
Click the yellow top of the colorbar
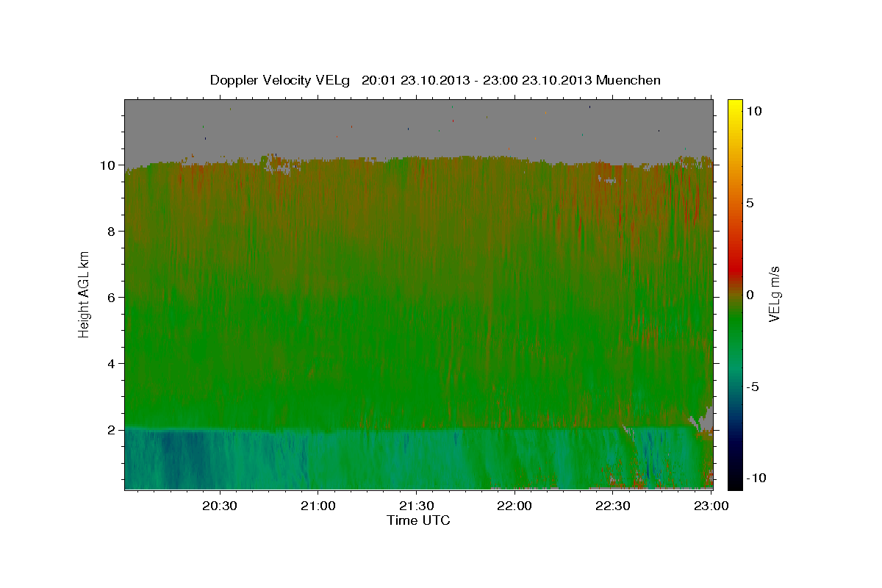point(734,107)
